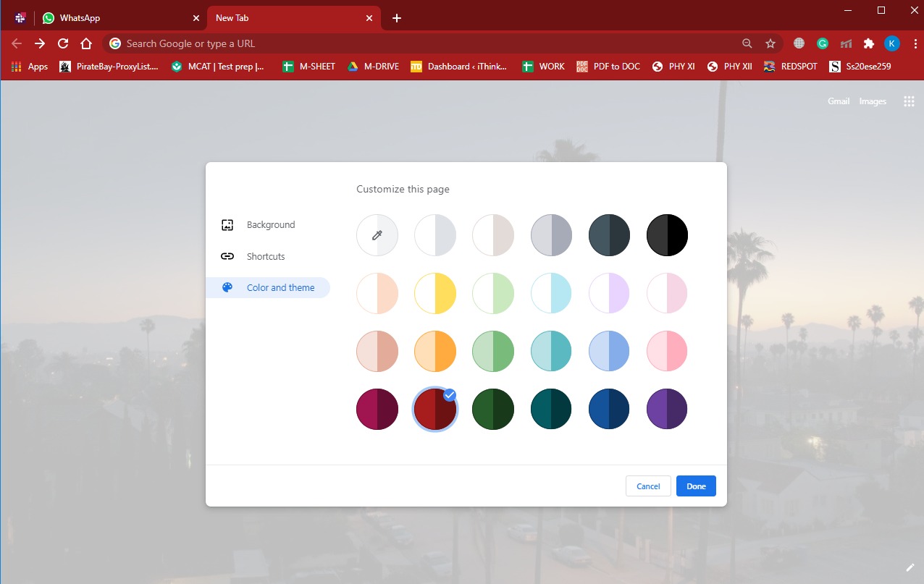Select the Color and theme option
This screenshot has width=924, height=584.
(281, 287)
